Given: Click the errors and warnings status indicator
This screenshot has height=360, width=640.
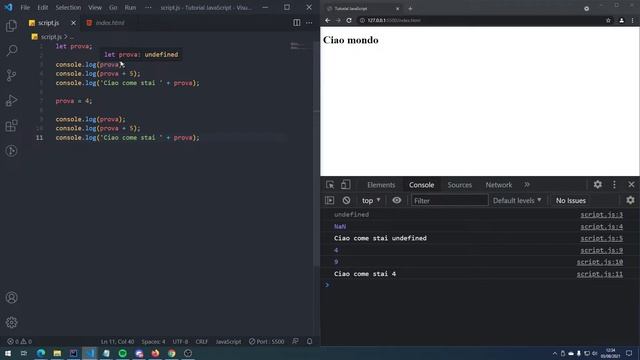Looking at the screenshot, I should pos(19,341).
